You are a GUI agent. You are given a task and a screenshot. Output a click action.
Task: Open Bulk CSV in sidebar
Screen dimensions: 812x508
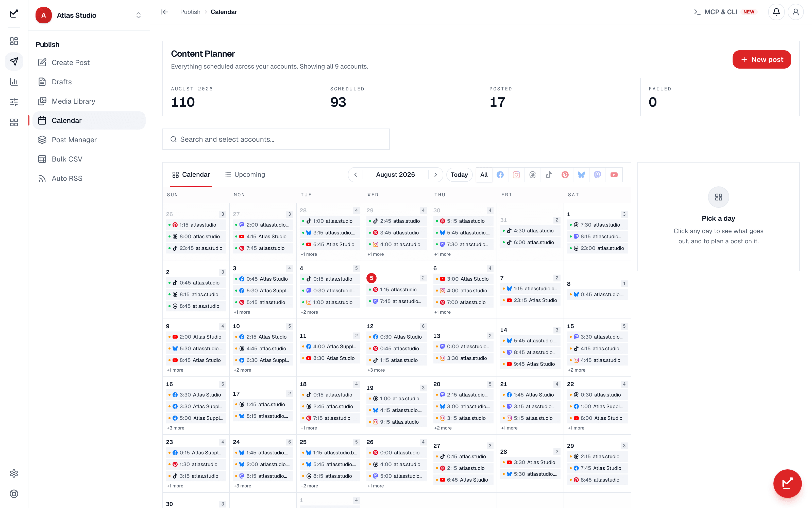point(89,159)
